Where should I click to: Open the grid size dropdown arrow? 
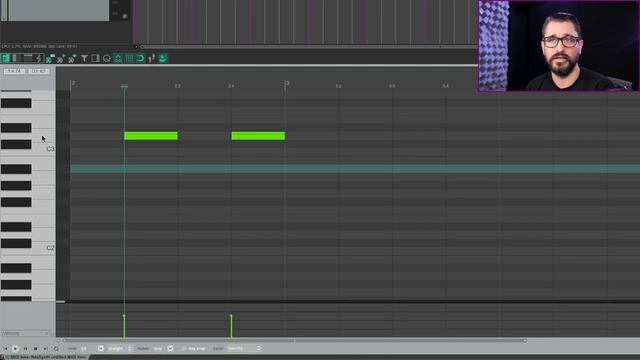pos(101,349)
